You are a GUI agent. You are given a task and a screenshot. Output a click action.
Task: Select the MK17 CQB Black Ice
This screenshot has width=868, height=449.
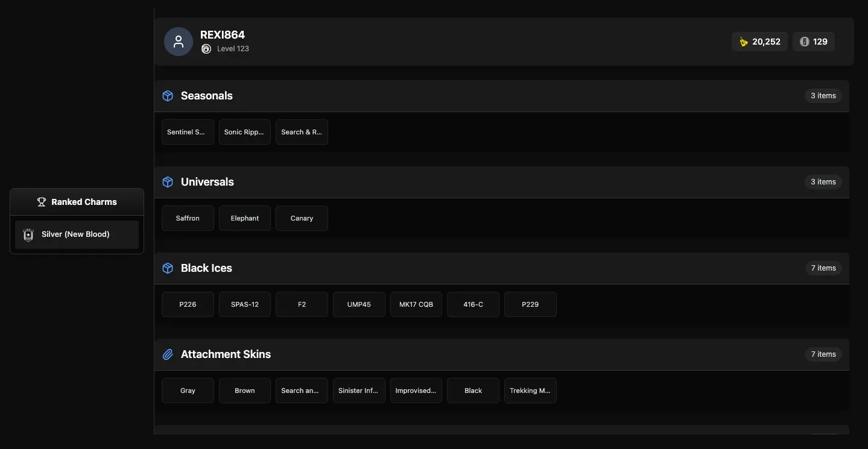[x=416, y=304]
